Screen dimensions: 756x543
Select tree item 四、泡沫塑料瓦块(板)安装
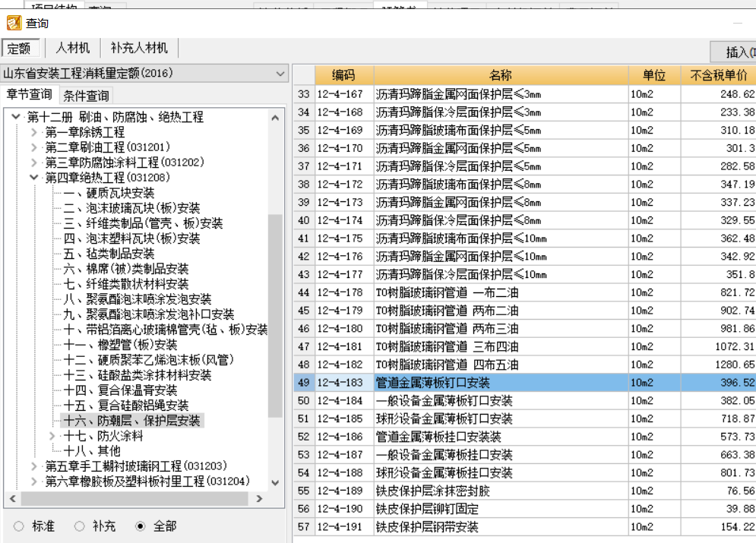coord(131,238)
